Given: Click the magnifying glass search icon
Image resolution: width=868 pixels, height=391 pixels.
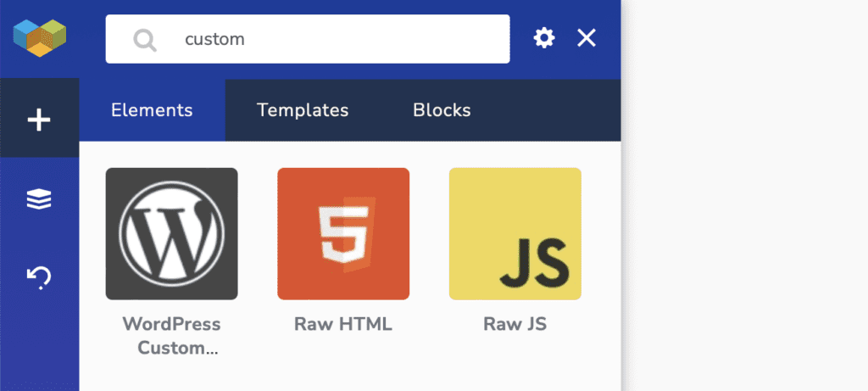Looking at the screenshot, I should pos(145,40).
